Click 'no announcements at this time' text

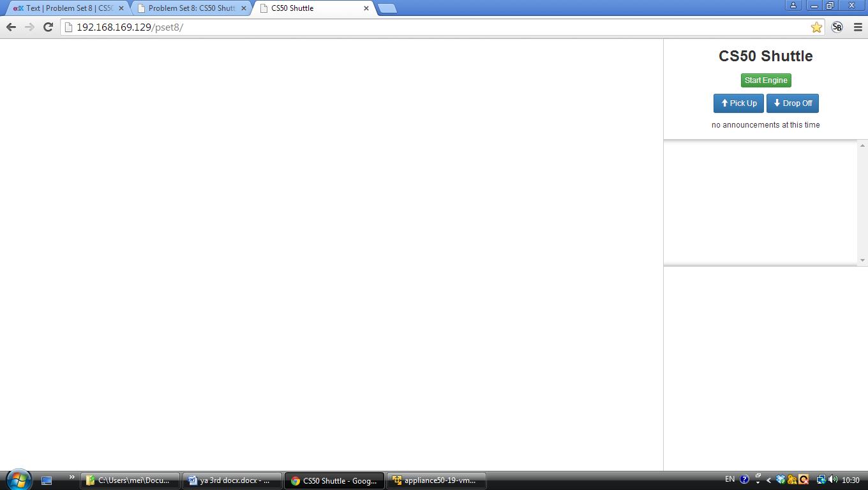766,125
